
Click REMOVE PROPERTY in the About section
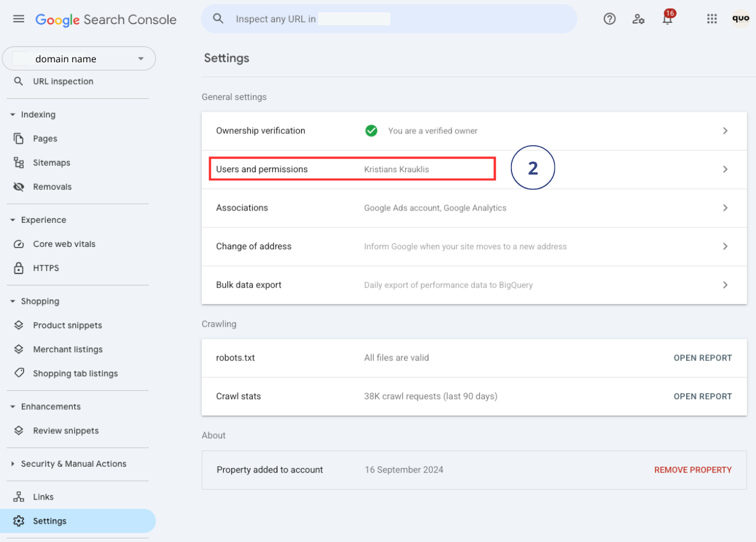(x=693, y=470)
